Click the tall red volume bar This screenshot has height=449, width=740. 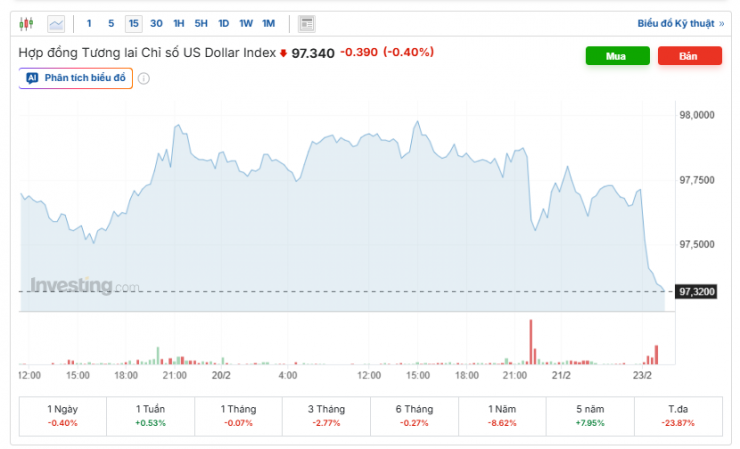coord(531,341)
